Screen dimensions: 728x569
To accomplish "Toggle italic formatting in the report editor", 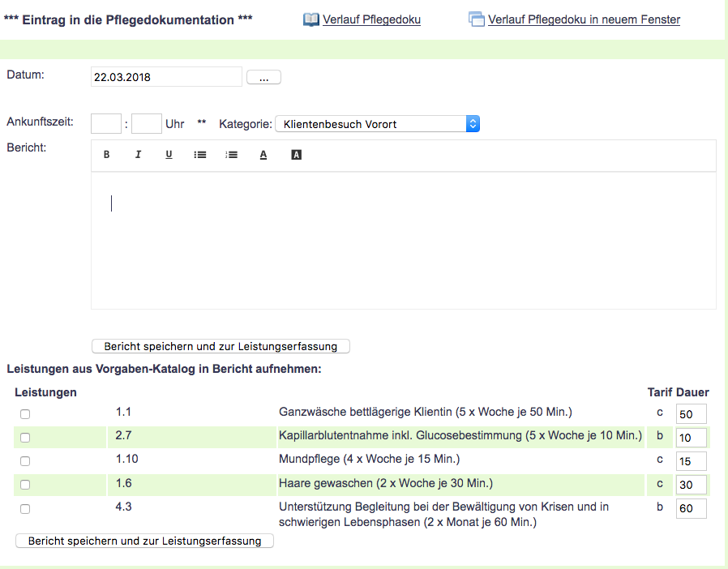I will point(138,155).
